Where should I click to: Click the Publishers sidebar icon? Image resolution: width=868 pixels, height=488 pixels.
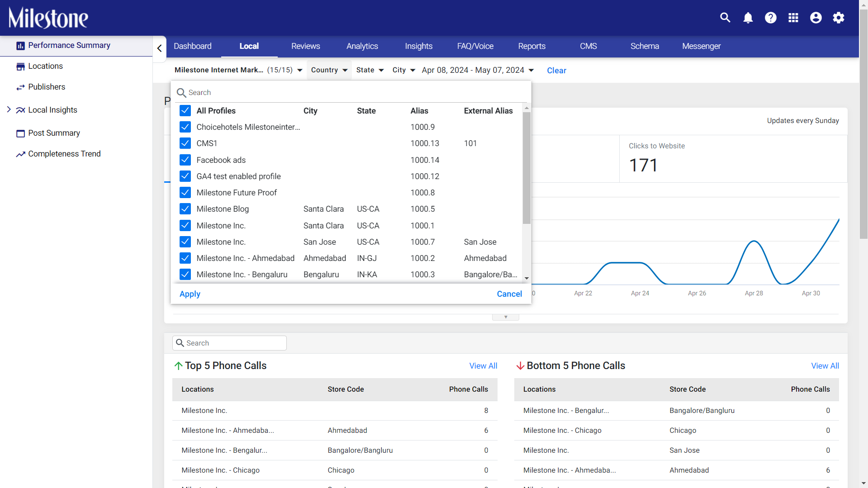[x=20, y=87]
